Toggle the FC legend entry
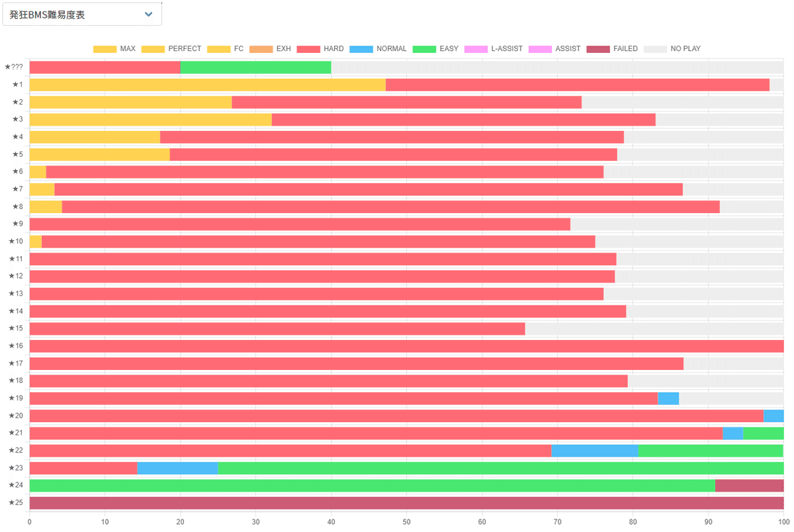This screenshot has width=794, height=532. tap(226, 49)
